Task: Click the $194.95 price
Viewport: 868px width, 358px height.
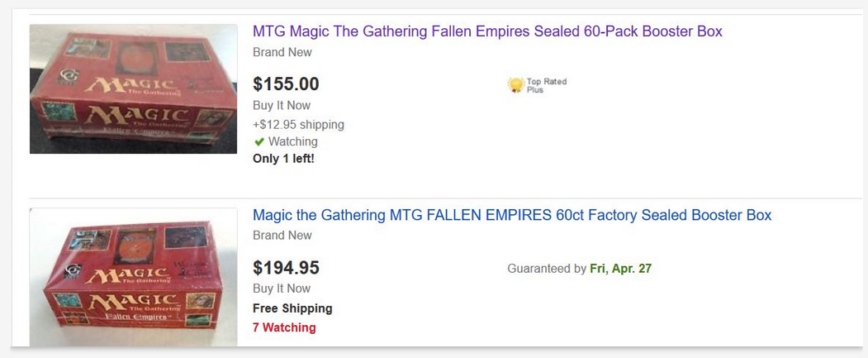Action: pyautogui.click(x=286, y=268)
